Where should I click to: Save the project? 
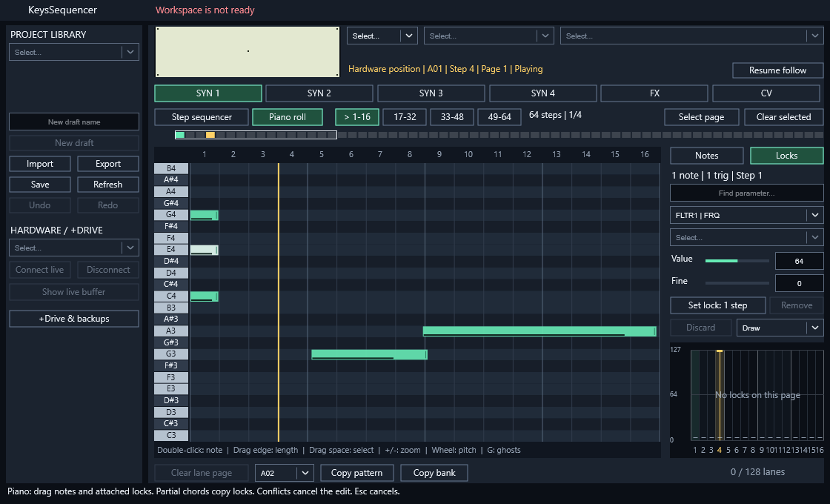coord(40,185)
